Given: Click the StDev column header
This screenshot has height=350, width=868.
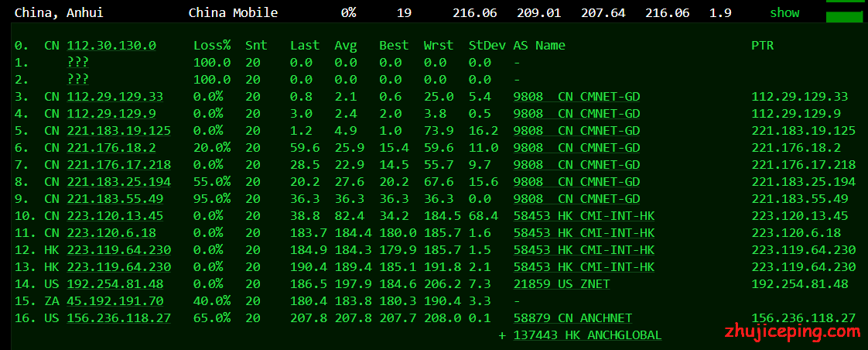Looking at the screenshot, I should pyautogui.click(x=487, y=46).
